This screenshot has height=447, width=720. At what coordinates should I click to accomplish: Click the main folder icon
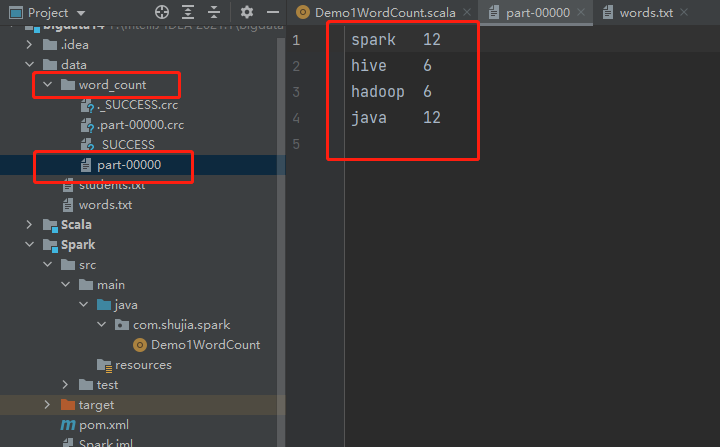(86, 285)
